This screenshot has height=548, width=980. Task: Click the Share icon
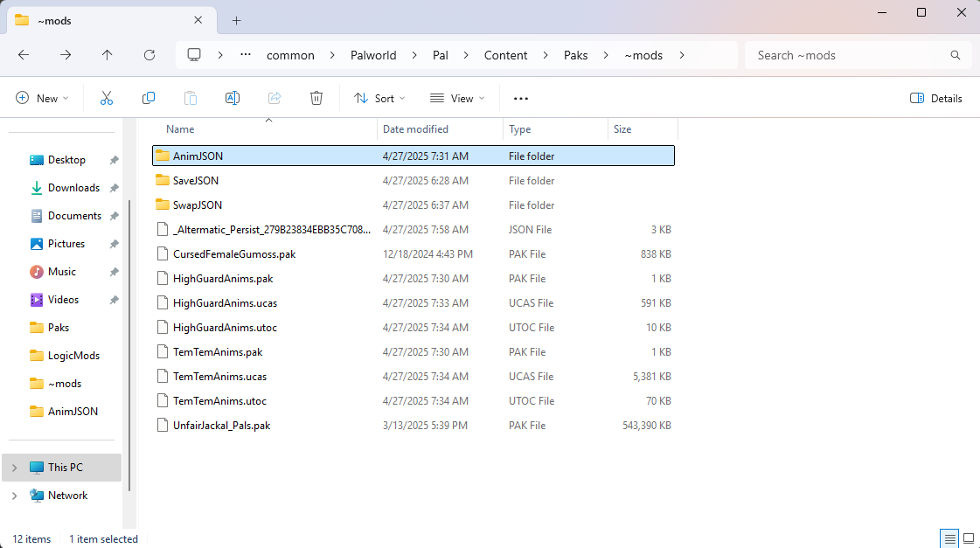[275, 98]
